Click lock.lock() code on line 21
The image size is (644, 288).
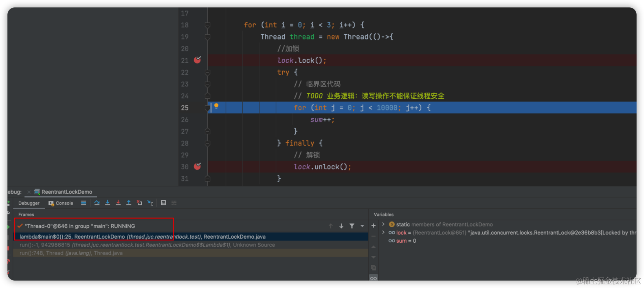point(302,60)
